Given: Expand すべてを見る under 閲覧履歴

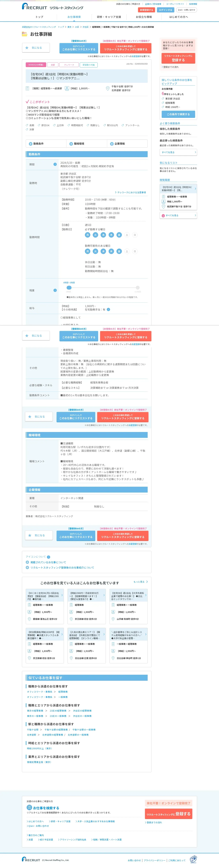Looking at the screenshot, I should [178, 215].
